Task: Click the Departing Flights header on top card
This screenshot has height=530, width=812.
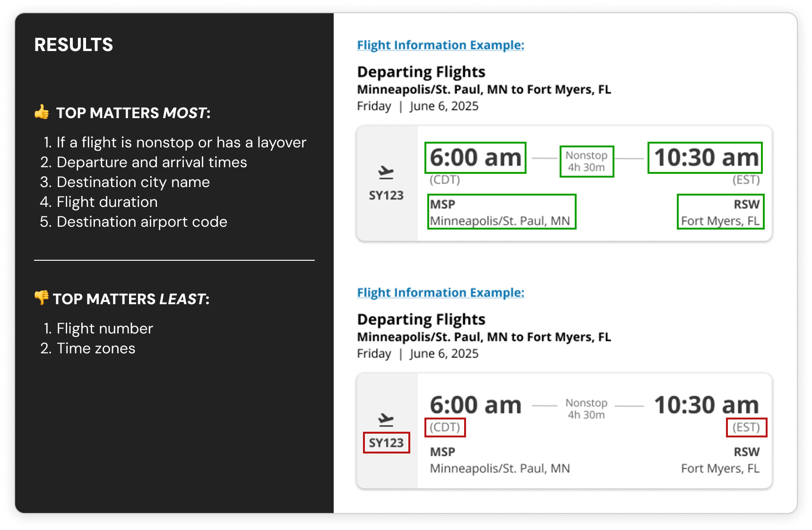Action: tap(421, 72)
